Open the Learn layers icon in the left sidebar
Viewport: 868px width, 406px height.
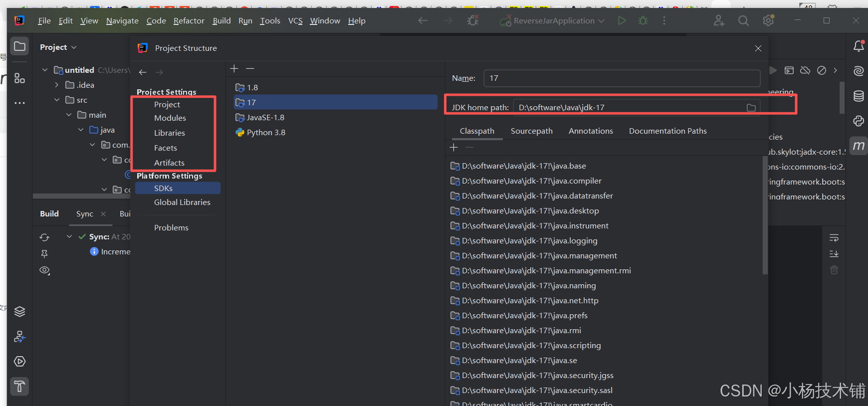(19, 312)
